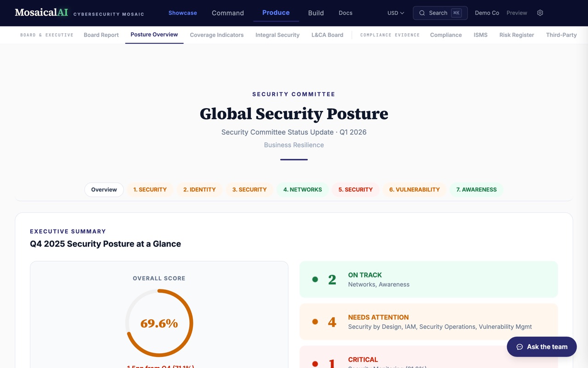This screenshot has width=588, height=368.
Task: Go to the Build section
Action: [316, 13]
